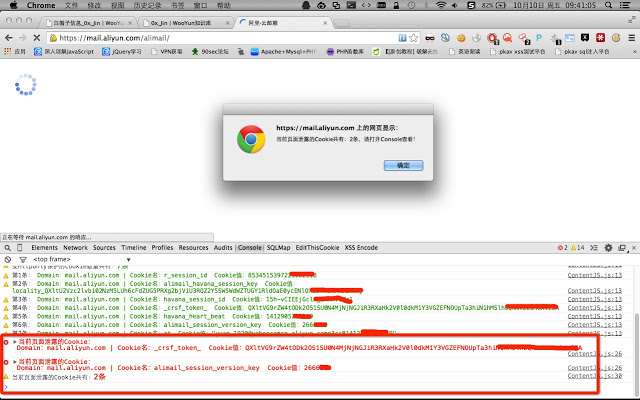Click the red asterisk LastPass extension icon
This screenshot has width=640, height=400.
(600, 38)
